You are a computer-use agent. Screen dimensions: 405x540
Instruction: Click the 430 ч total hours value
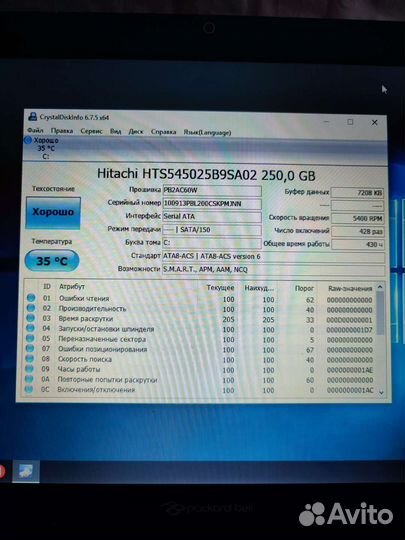(x=357, y=245)
